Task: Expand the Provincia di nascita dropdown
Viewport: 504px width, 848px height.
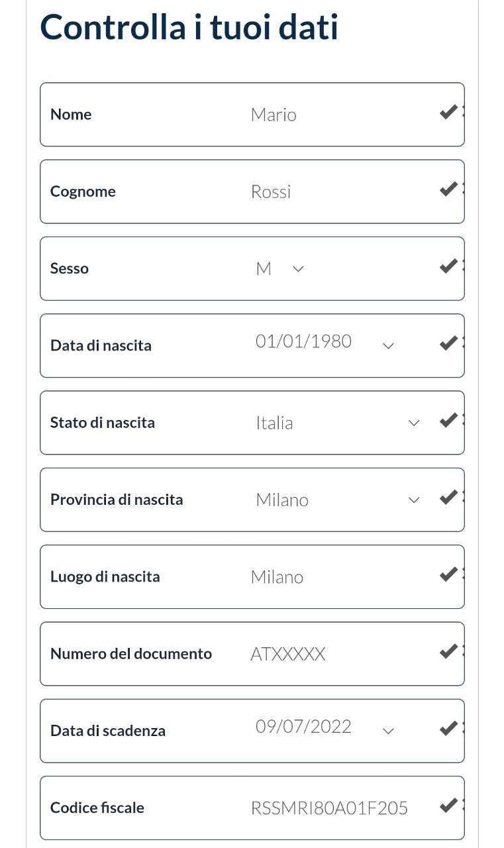Action: pos(414,500)
